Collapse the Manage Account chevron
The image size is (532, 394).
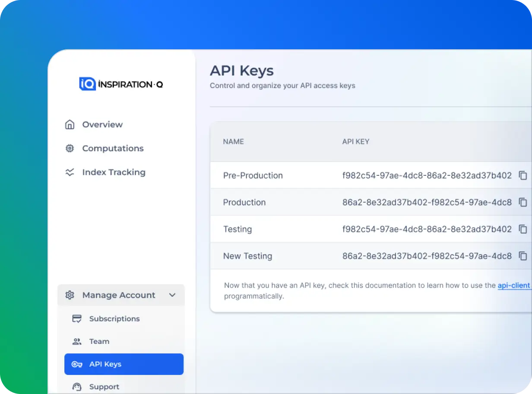click(x=172, y=295)
